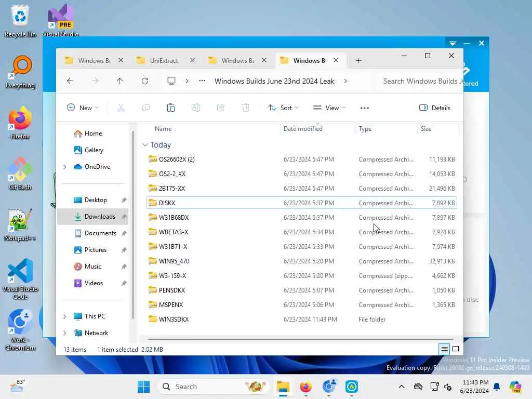This screenshot has height=399, width=532.
Task: Add a new Explorer tab
Action: point(358,61)
